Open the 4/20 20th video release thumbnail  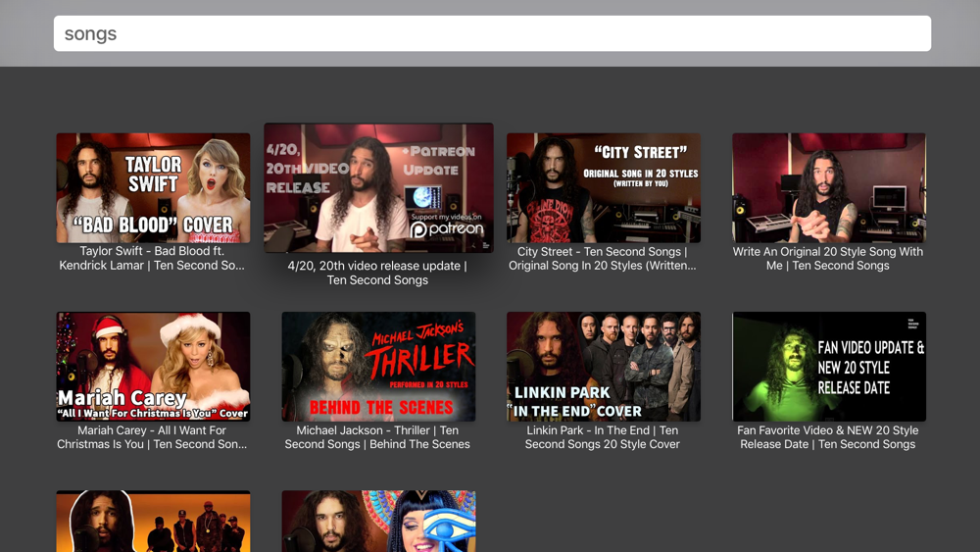tap(378, 187)
